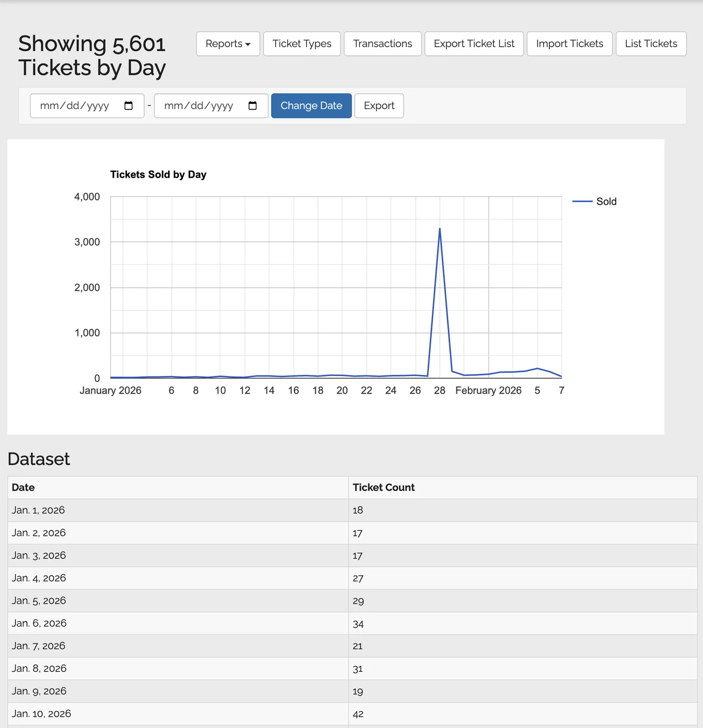Click Export Ticket List button
703x728 pixels.
(474, 44)
